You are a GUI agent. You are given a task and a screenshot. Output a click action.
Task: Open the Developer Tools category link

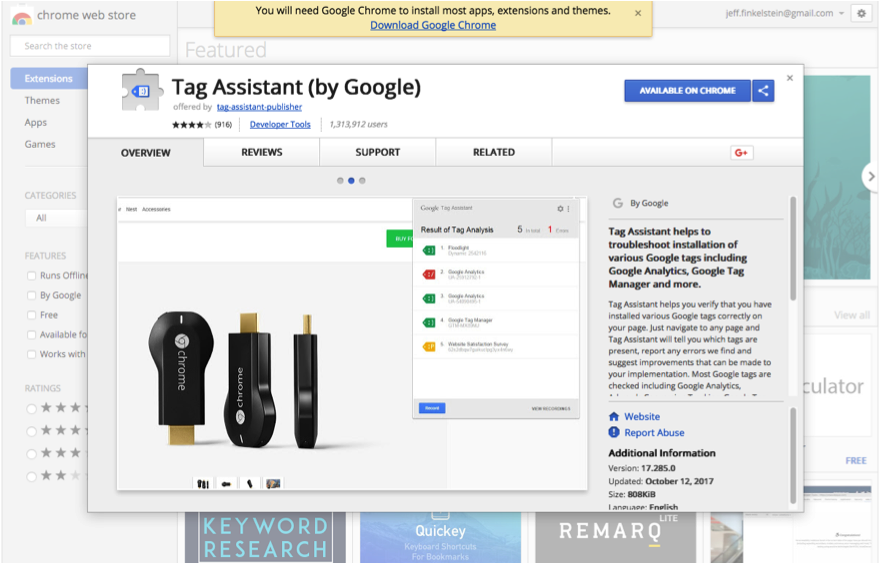tap(280, 124)
